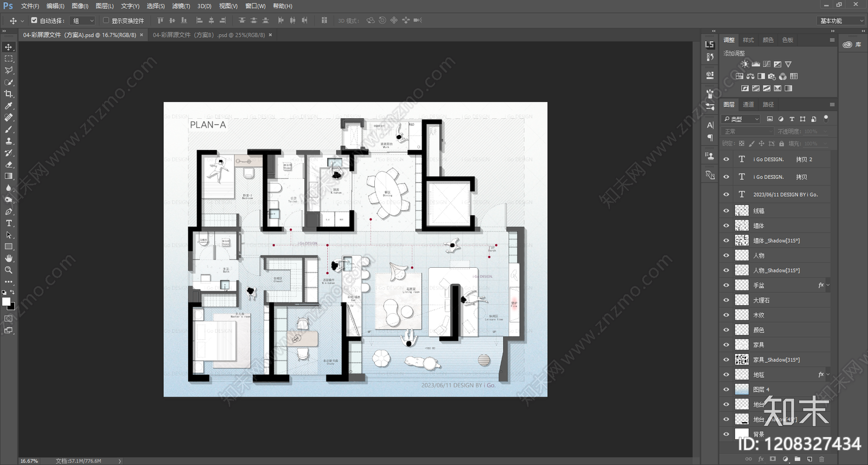This screenshot has width=868, height=465.
Task: Expand effects of the 手盆 layer
Action: (828, 285)
